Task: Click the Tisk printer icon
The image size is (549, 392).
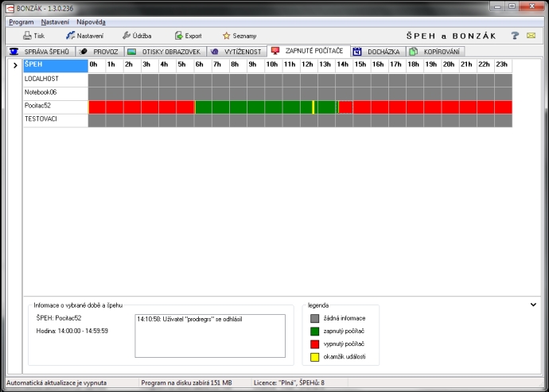Action: coord(27,36)
